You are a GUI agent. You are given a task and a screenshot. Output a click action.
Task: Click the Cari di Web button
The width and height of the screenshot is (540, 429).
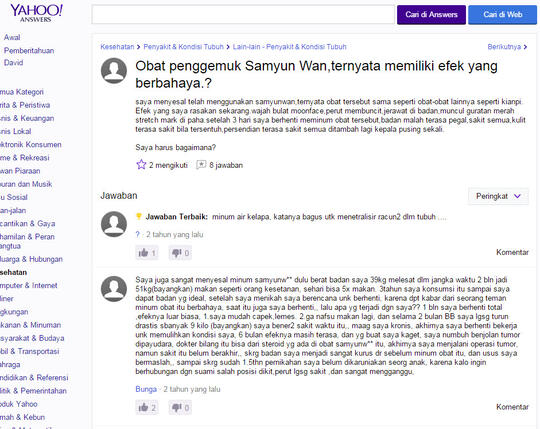pos(502,14)
